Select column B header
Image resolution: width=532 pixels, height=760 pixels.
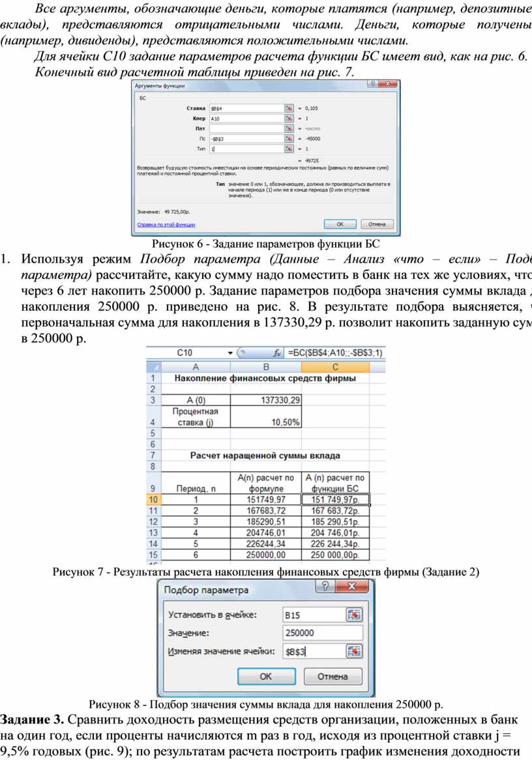(x=266, y=367)
